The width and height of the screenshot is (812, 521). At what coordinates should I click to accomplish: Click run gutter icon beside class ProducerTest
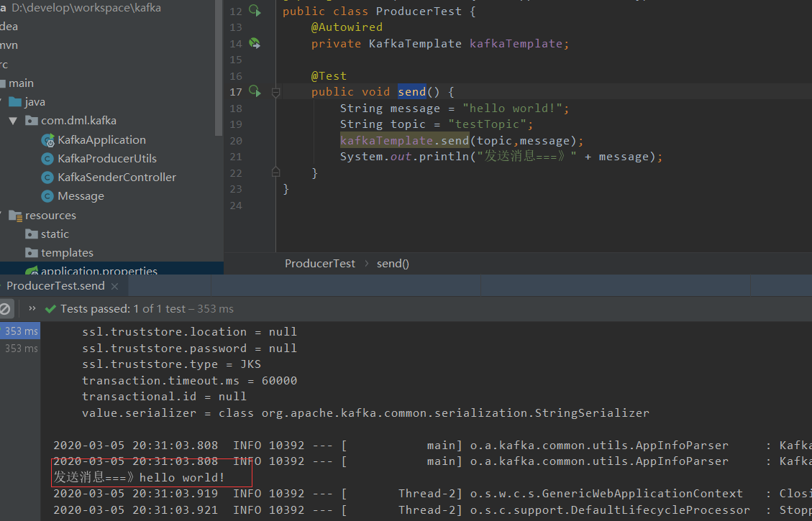[255, 10]
